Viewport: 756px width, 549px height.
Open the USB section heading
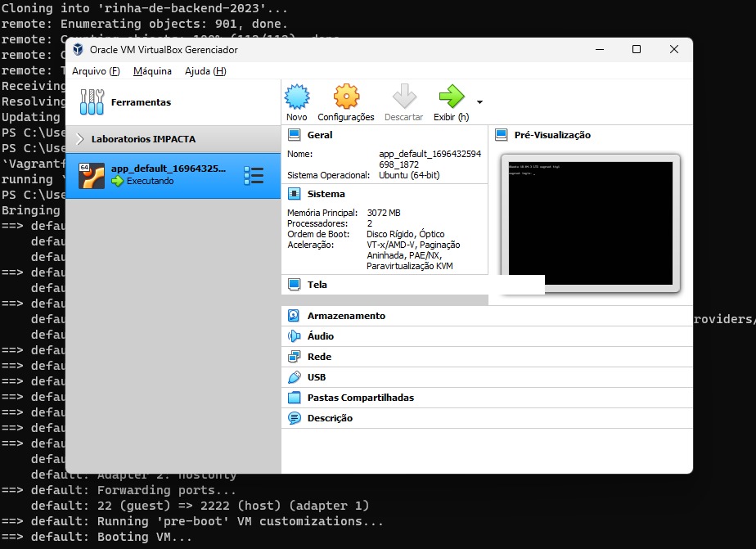pos(317,377)
